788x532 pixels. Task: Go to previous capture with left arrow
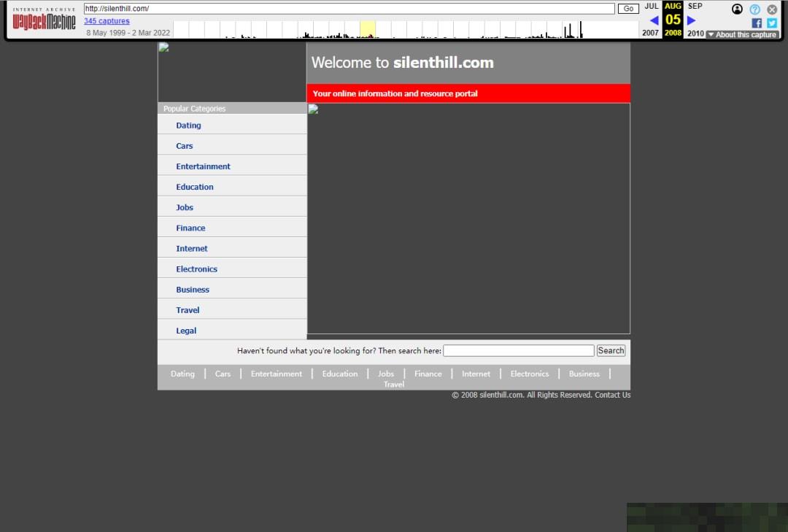pos(654,20)
